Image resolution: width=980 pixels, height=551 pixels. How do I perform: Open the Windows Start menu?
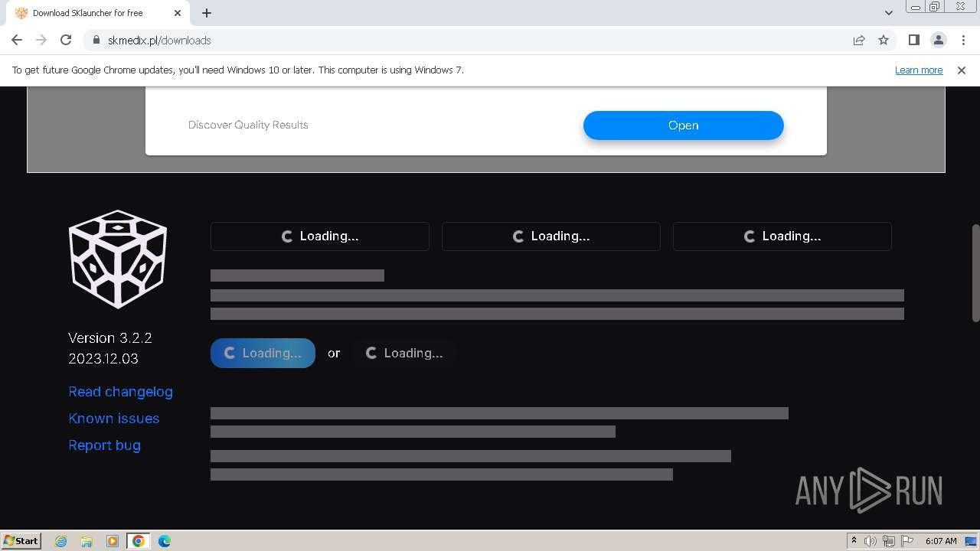click(x=21, y=540)
